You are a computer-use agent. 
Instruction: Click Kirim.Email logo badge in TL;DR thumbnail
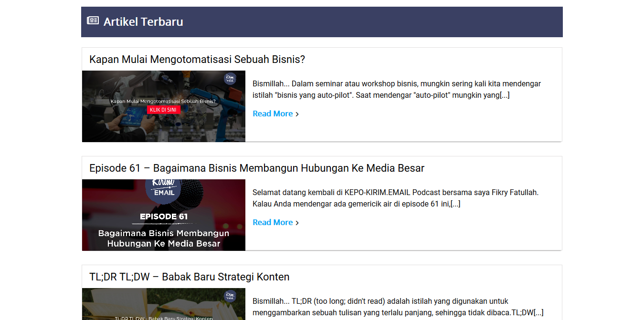coord(230,296)
